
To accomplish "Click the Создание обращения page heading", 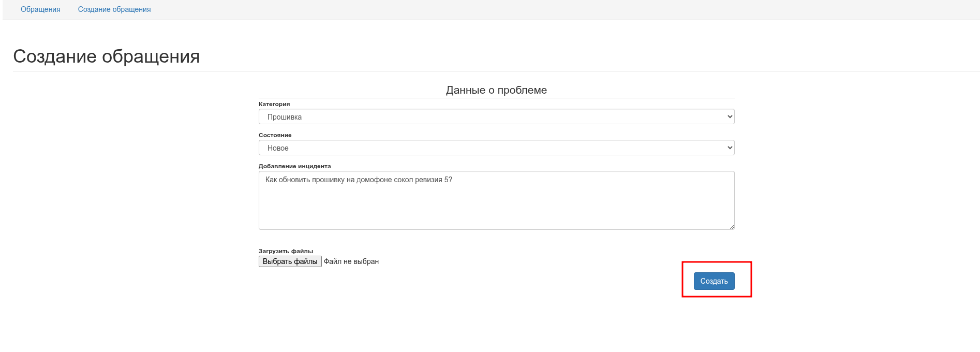I will [106, 56].
